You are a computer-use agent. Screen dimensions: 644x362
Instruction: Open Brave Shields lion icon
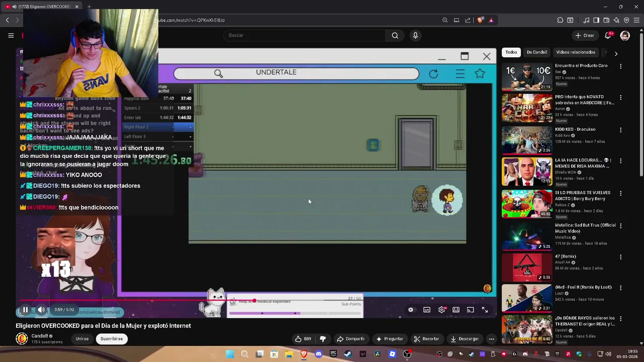coord(480,20)
